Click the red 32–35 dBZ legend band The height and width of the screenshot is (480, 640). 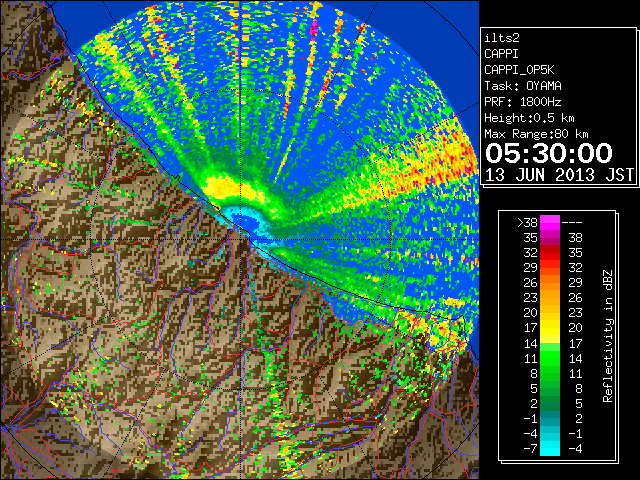pos(550,253)
